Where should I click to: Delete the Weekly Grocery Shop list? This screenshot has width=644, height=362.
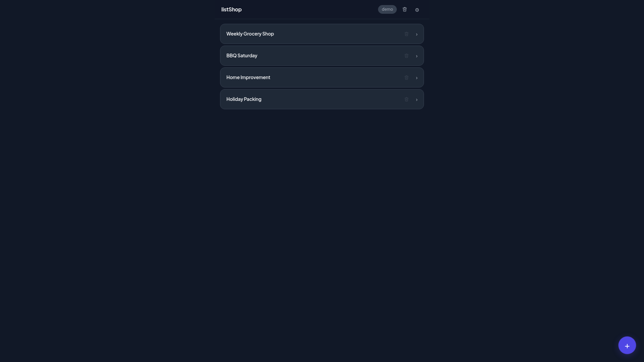point(406,34)
